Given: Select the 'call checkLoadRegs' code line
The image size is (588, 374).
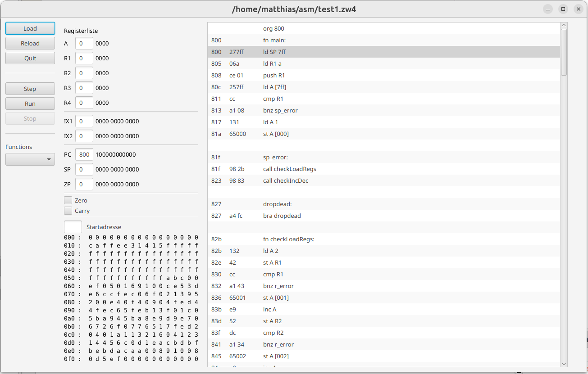Looking at the screenshot, I should [x=289, y=169].
